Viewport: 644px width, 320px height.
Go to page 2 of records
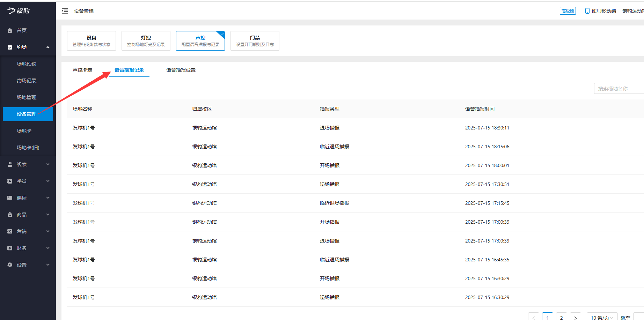561,317
